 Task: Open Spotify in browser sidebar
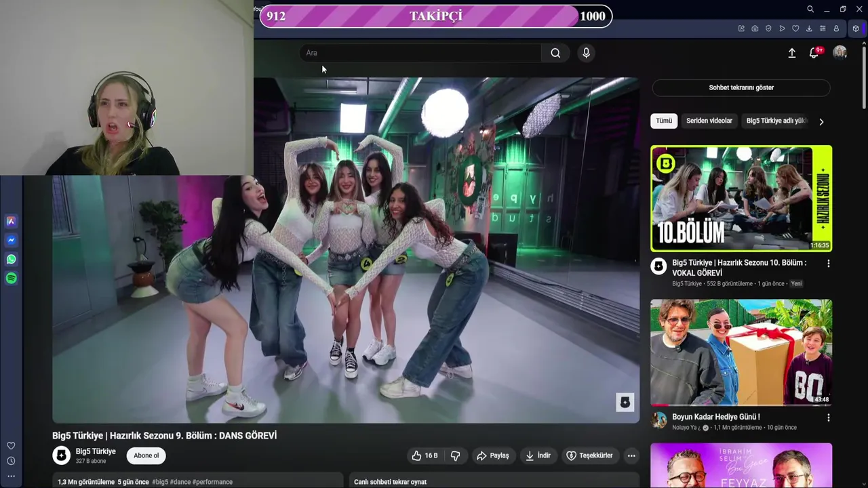(x=11, y=278)
